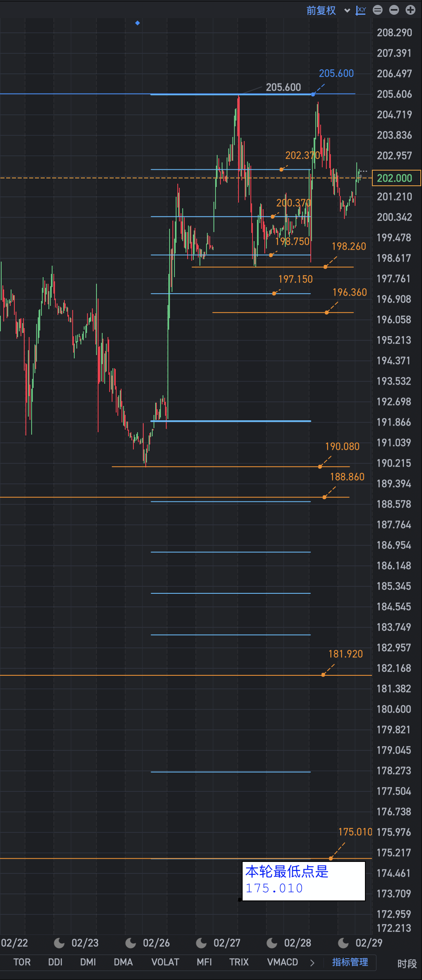Click the moon icon beside 02/29
422x980 pixels.
pos(344,943)
